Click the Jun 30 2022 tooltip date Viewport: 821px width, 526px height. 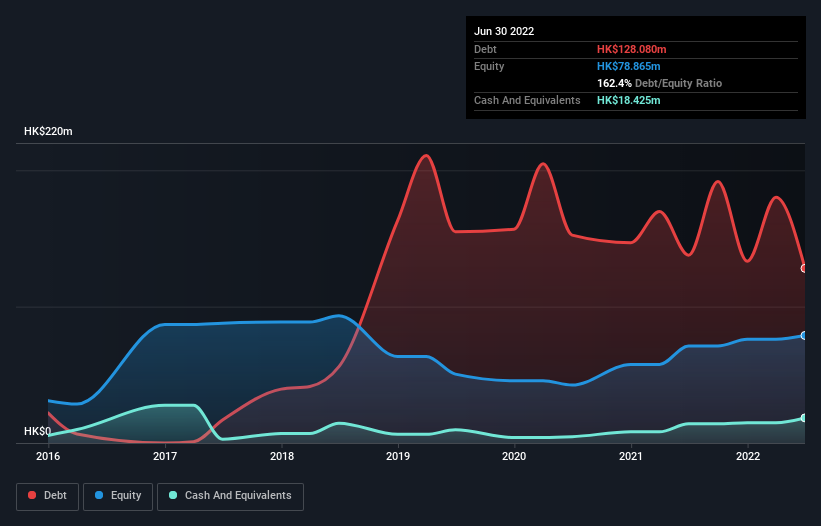(504, 31)
